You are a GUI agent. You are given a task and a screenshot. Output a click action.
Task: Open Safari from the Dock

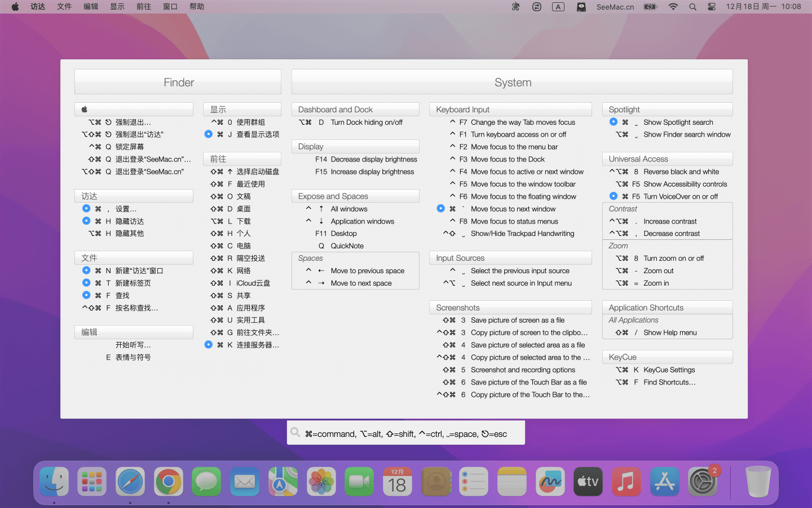tap(130, 481)
